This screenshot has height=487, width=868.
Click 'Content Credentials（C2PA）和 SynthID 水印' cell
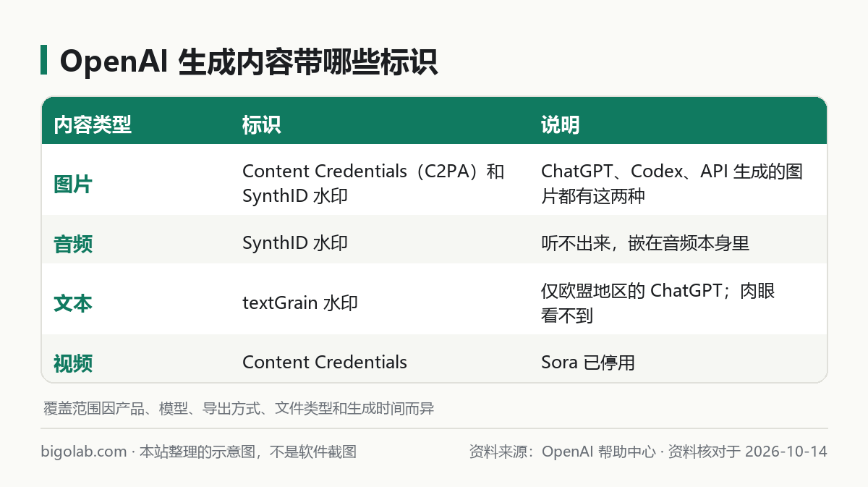pyautogui.click(x=373, y=184)
